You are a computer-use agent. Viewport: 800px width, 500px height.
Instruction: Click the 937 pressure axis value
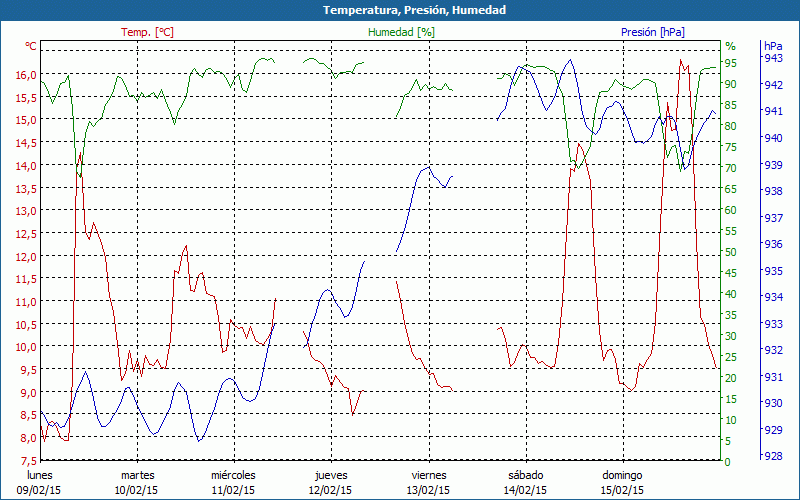[x=773, y=217]
